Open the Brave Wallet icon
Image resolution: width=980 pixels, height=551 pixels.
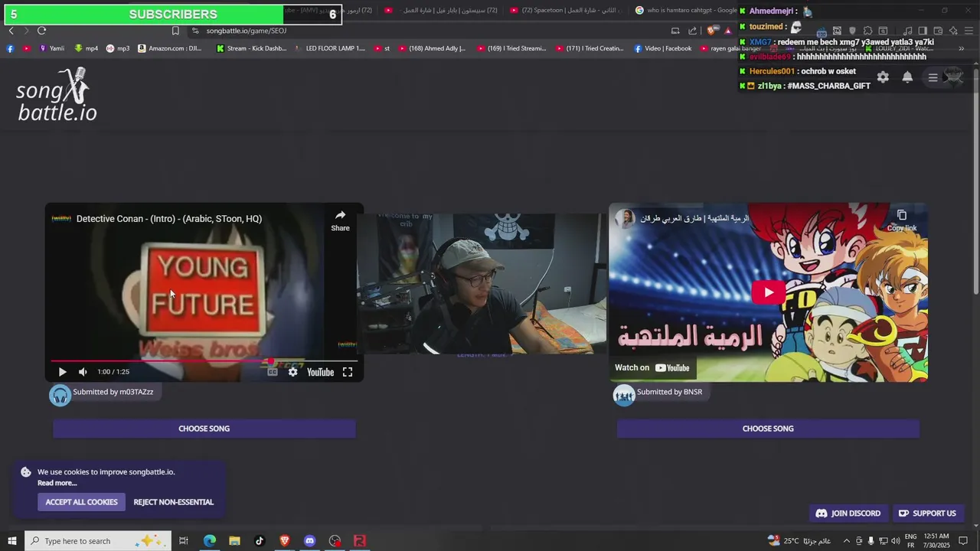pos(938,31)
